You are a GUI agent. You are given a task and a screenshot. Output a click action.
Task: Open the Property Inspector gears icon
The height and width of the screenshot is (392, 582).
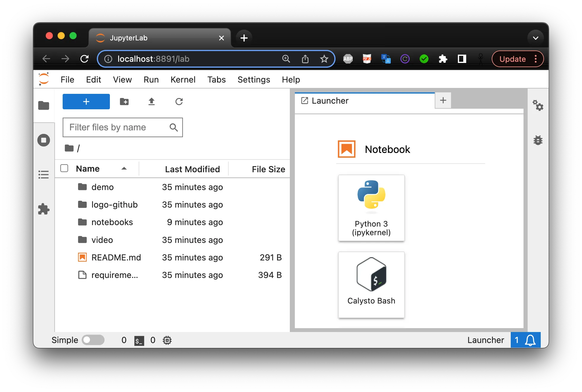click(x=538, y=105)
